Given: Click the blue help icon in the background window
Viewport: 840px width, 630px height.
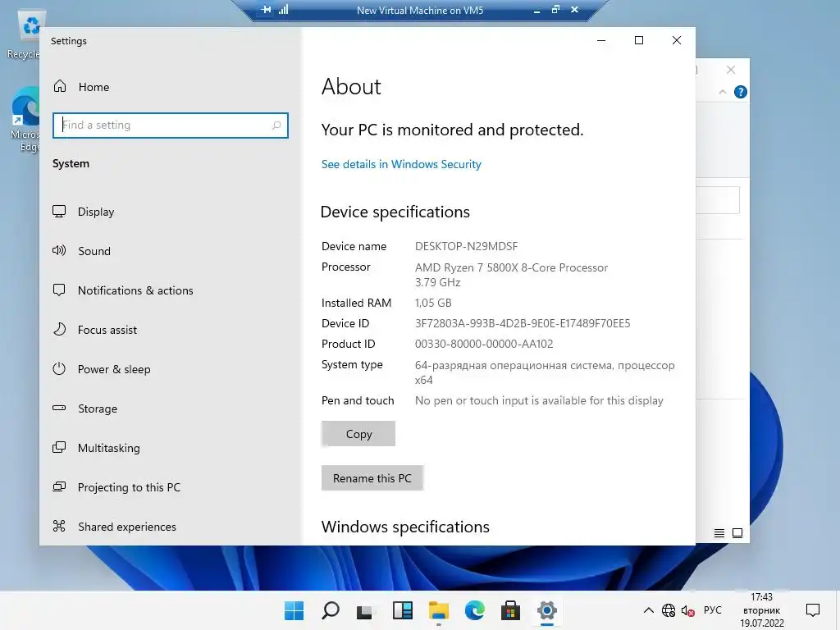Looking at the screenshot, I should click(741, 92).
